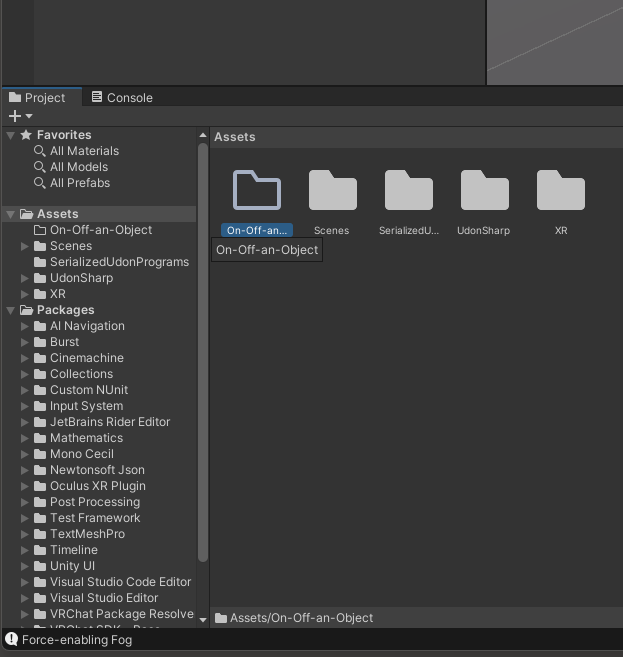Expand the Cinemachine package arrow
Image resolution: width=623 pixels, height=657 pixels.
pos(26,358)
